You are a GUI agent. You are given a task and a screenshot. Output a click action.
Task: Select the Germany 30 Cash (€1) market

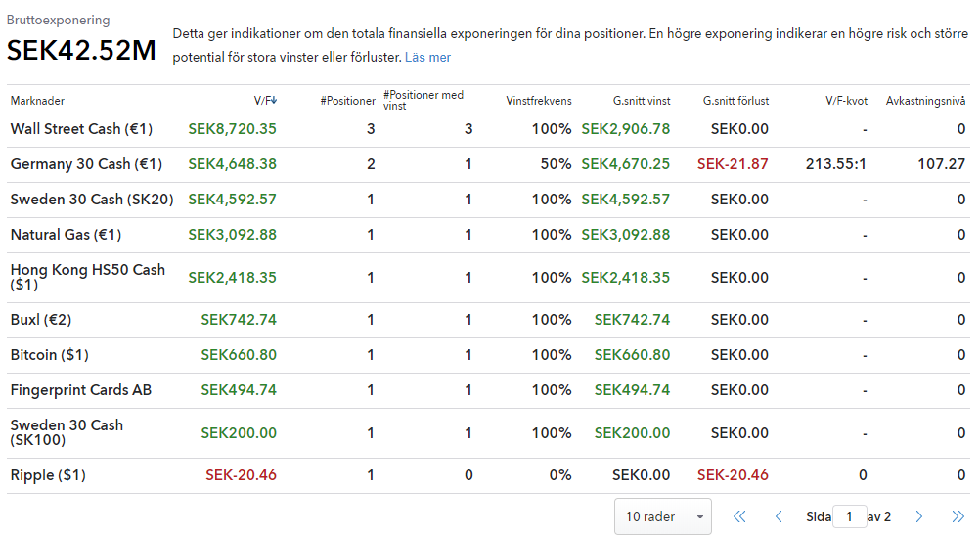point(86,164)
